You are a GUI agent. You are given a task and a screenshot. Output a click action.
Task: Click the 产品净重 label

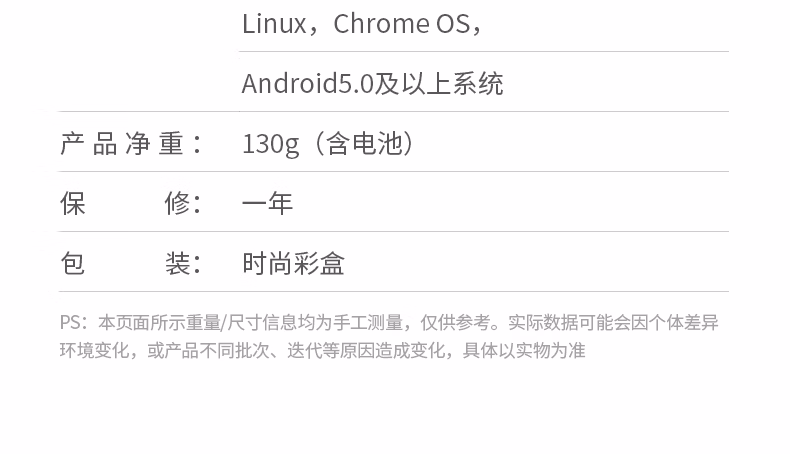(x=131, y=144)
